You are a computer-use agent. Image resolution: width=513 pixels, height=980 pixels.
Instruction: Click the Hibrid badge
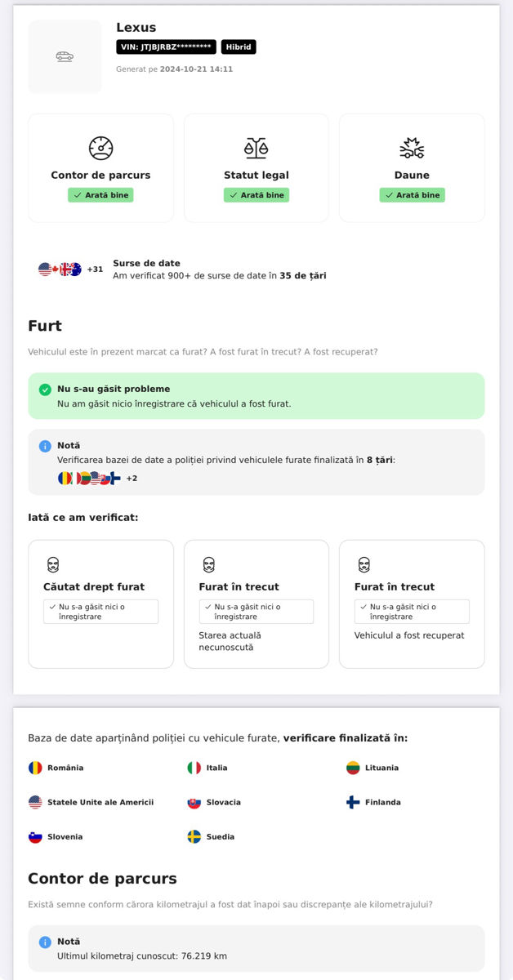point(239,47)
